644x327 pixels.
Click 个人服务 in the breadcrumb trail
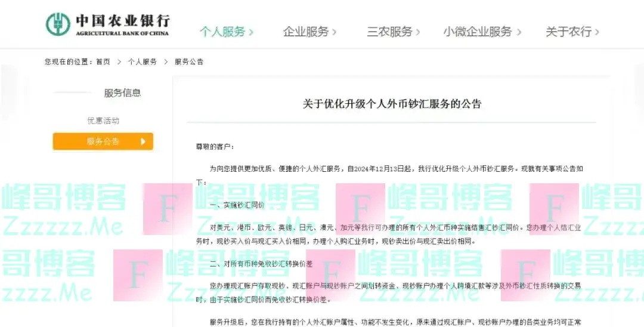point(142,62)
